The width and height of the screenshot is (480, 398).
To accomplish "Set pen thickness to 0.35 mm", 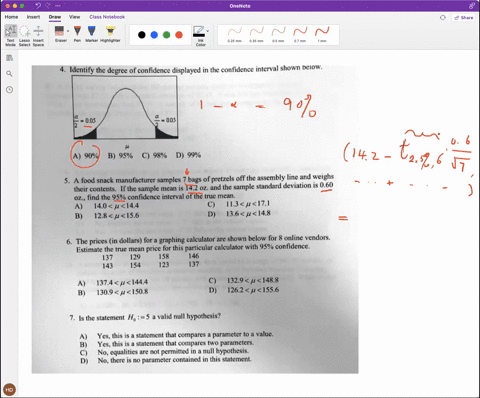I will [256, 34].
